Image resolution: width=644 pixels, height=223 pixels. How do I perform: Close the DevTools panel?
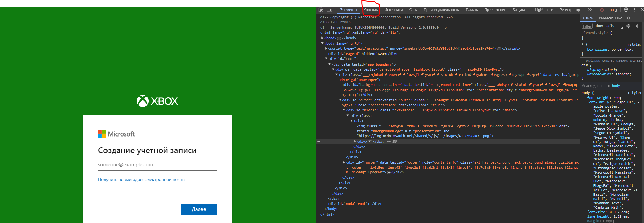click(642, 10)
